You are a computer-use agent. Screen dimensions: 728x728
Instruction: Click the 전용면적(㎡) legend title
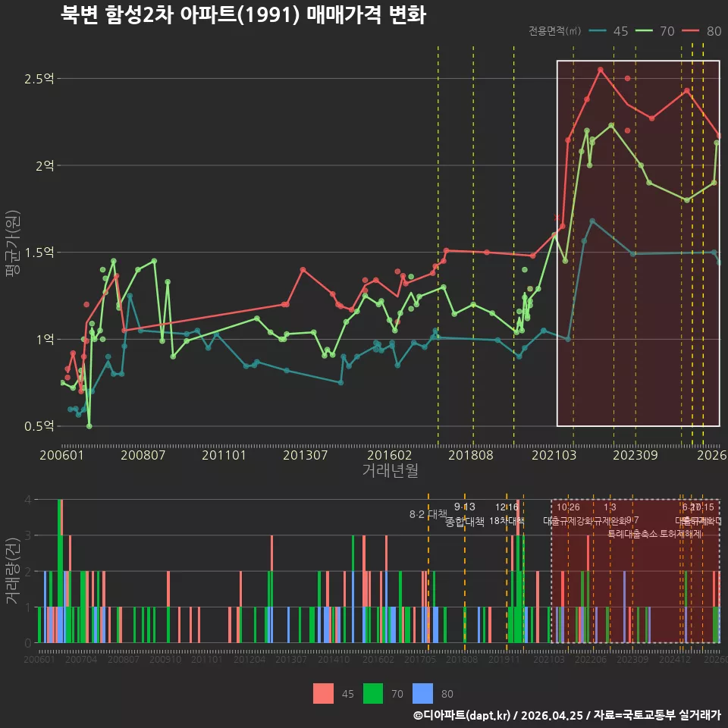(x=555, y=31)
